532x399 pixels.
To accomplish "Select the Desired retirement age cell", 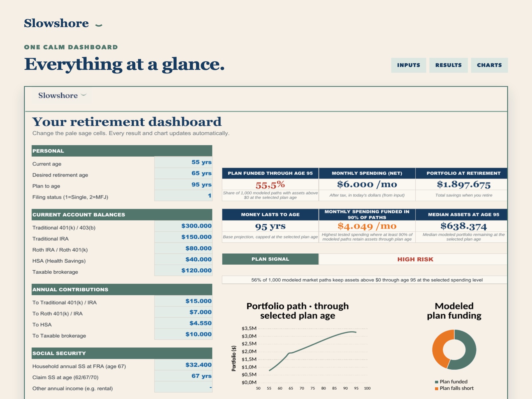I will pyautogui.click(x=183, y=173).
